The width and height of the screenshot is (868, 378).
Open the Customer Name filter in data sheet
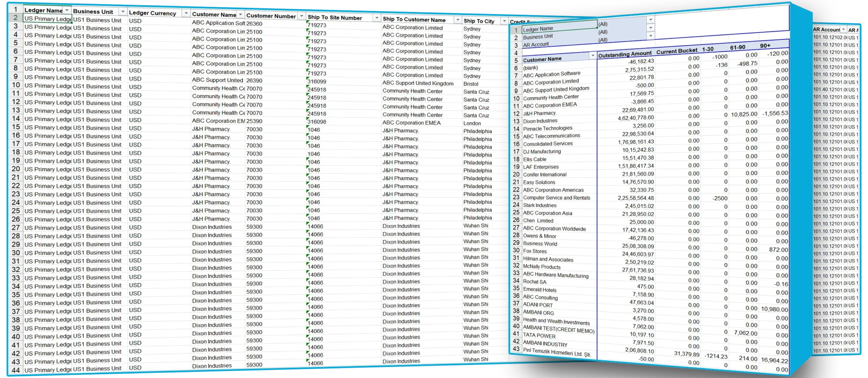pyautogui.click(x=240, y=14)
